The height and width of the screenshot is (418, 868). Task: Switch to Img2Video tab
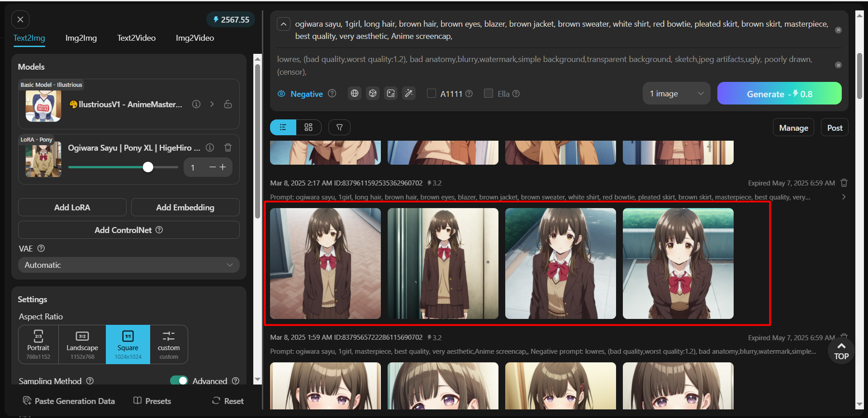pyautogui.click(x=195, y=38)
